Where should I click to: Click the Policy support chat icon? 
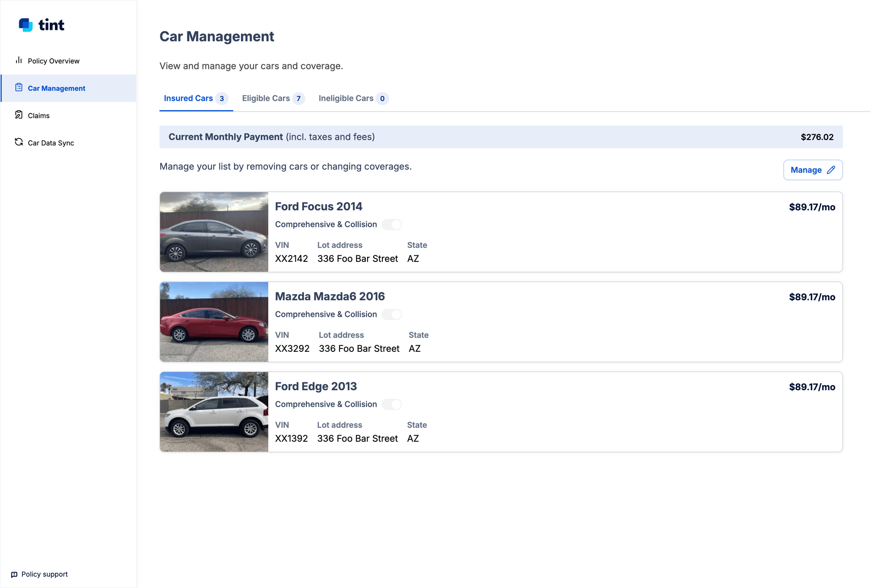pyautogui.click(x=15, y=574)
